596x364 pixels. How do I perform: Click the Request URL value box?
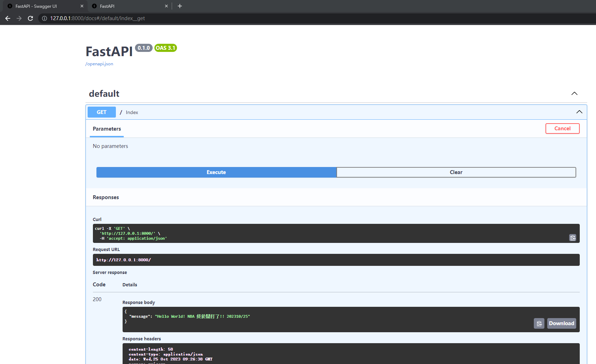[x=336, y=260]
